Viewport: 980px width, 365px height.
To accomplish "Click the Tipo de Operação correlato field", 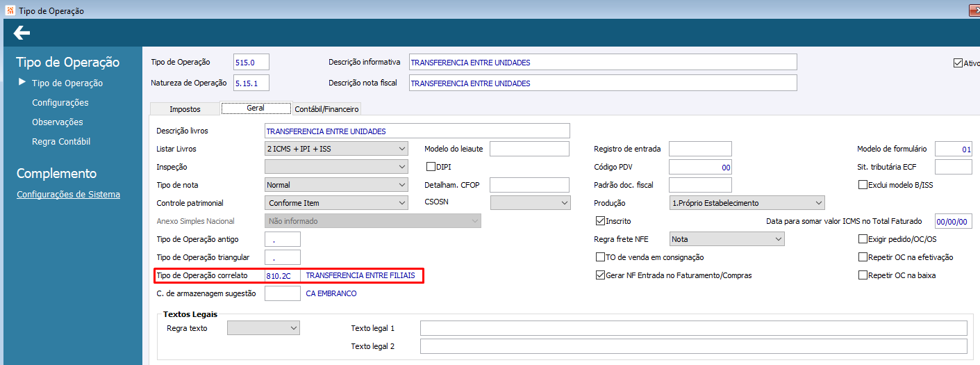I will pos(283,275).
